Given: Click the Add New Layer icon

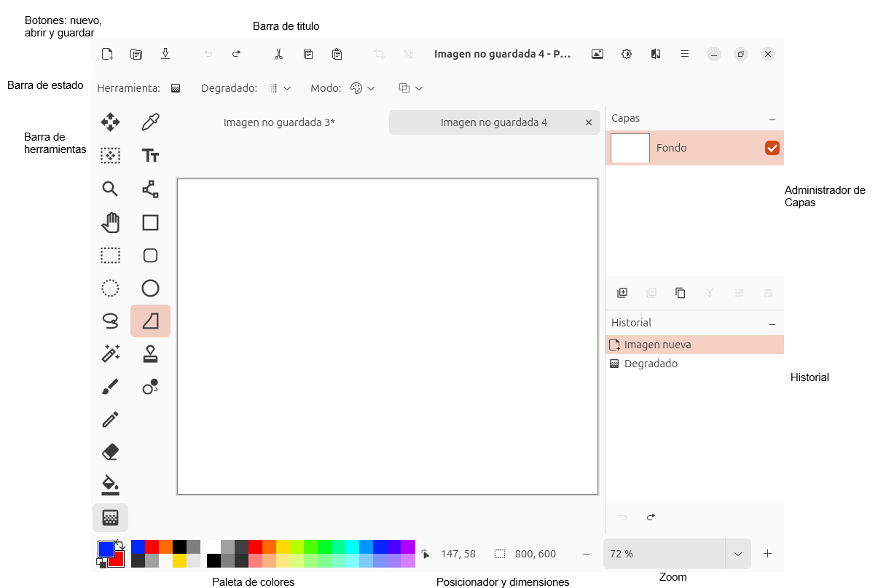Looking at the screenshot, I should coord(622,293).
